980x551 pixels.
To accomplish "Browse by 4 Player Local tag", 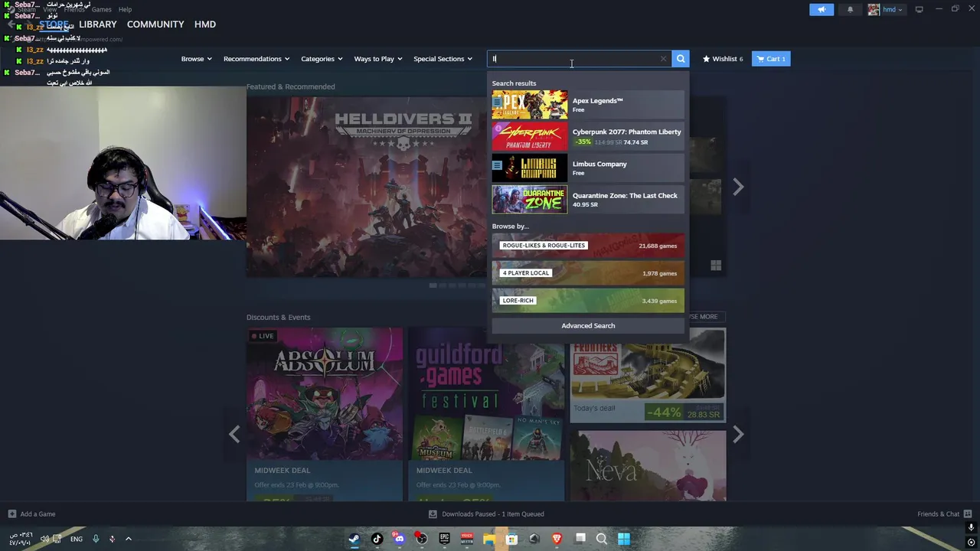I will 588,273.
